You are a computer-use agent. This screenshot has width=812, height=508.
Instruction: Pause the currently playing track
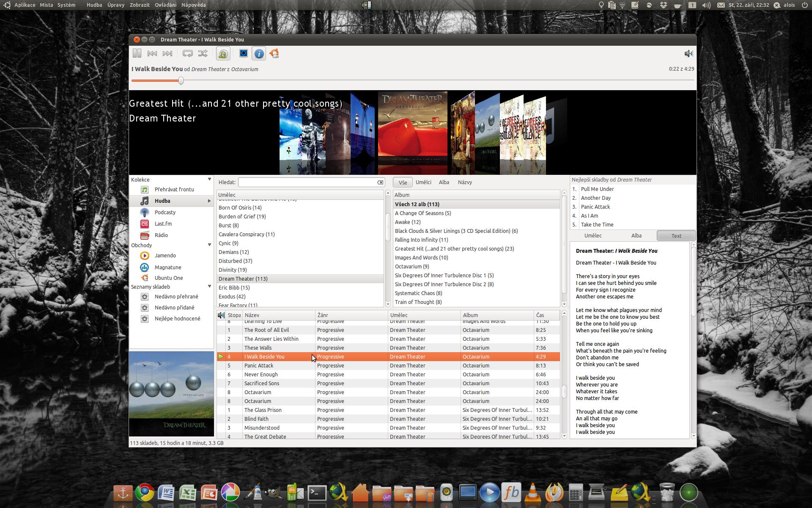click(x=137, y=53)
